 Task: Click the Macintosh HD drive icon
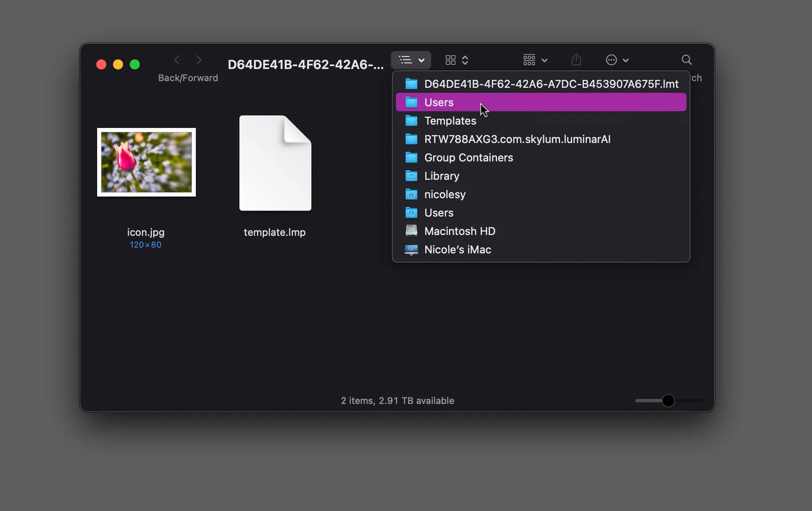(x=411, y=231)
